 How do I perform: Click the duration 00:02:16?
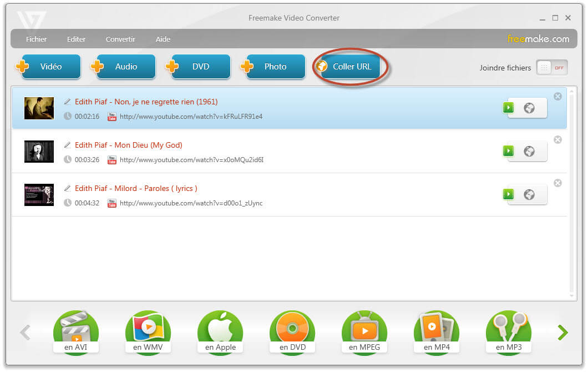pyautogui.click(x=87, y=117)
